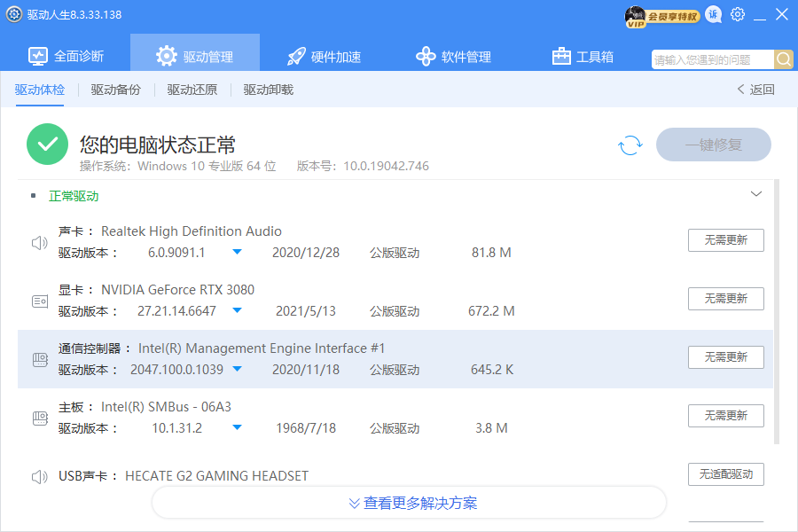Click the NVIDIA graphics card icon
The height and width of the screenshot is (532, 798).
40,301
